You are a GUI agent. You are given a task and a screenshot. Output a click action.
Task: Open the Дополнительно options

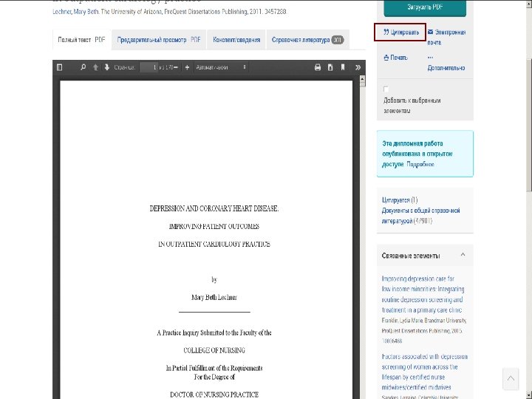(446, 63)
